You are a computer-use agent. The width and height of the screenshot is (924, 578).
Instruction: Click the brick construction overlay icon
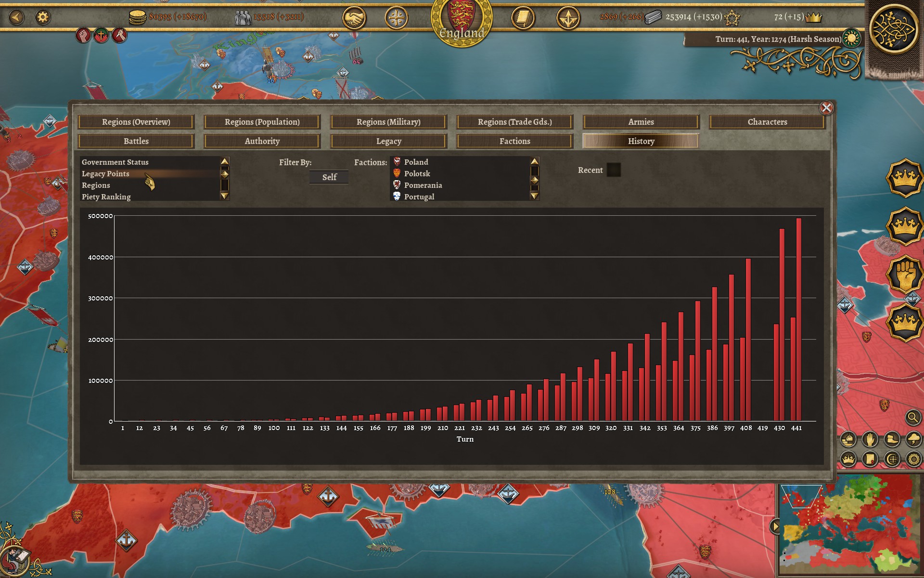click(848, 439)
